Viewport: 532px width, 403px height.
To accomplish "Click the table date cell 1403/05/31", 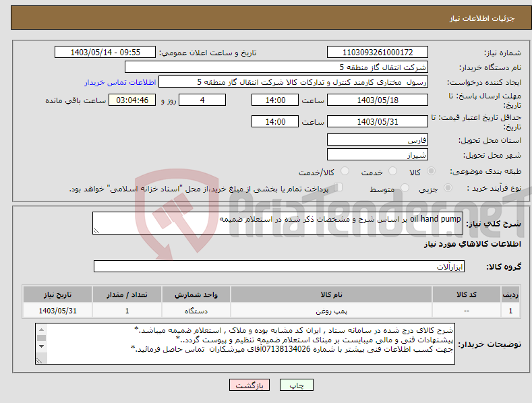I will (57, 311).
